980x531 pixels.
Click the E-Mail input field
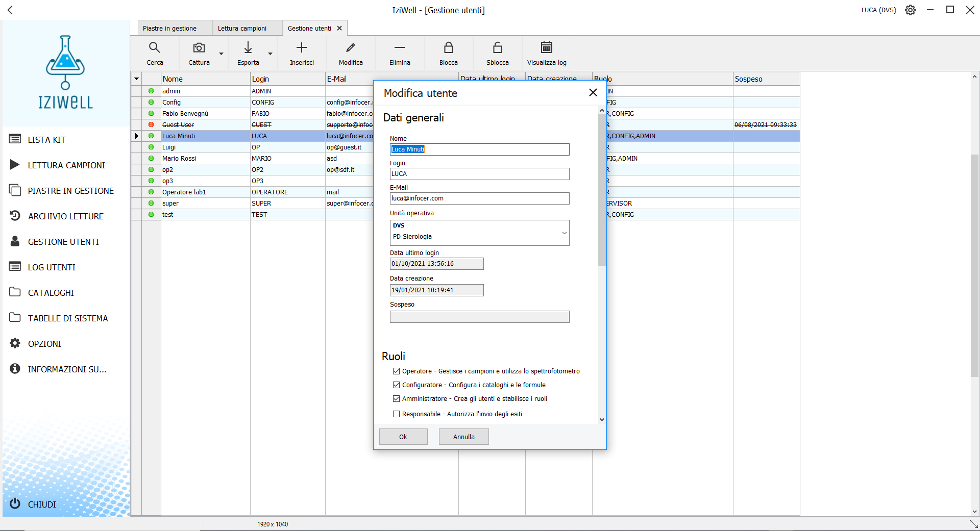(x=479, y=198)
